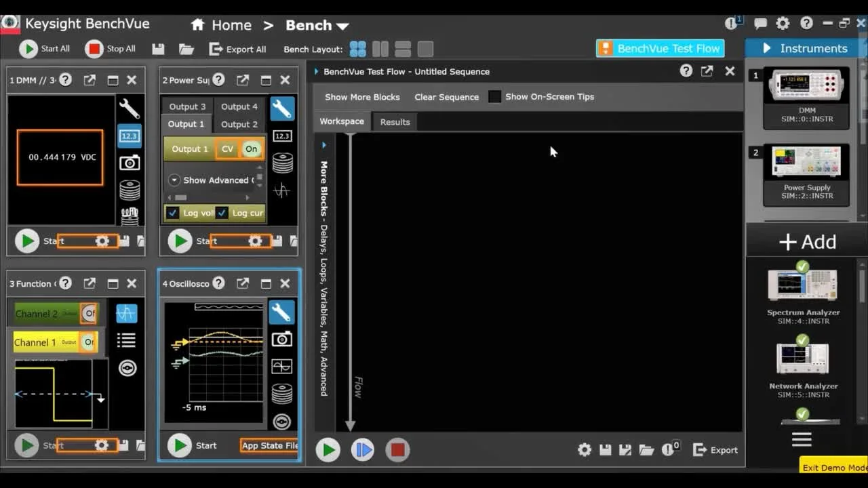The height and width of the screenshot is (488, 868).
Task: Open the chat feedback icon in title bar
Action: click(x=760, y=24)
